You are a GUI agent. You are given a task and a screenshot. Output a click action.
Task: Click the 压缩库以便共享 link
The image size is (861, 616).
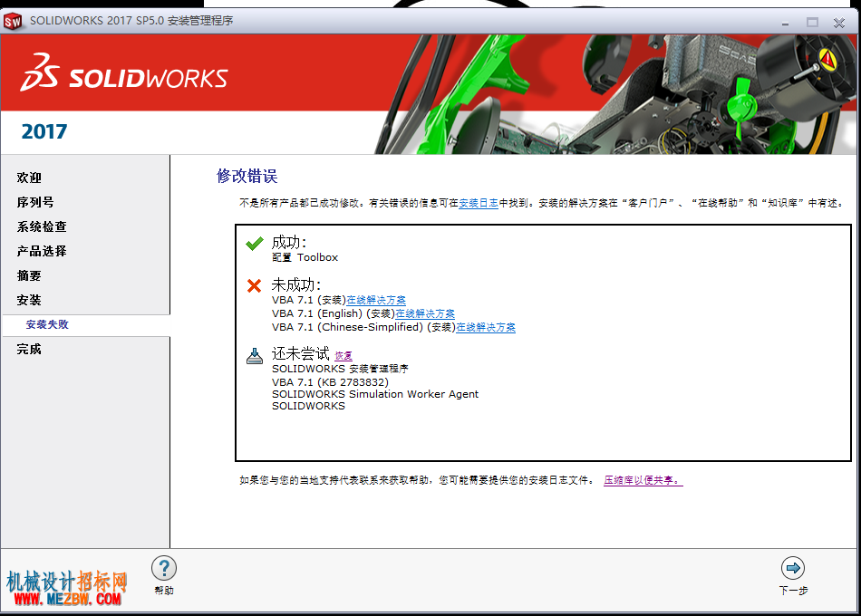pos(643,480)
